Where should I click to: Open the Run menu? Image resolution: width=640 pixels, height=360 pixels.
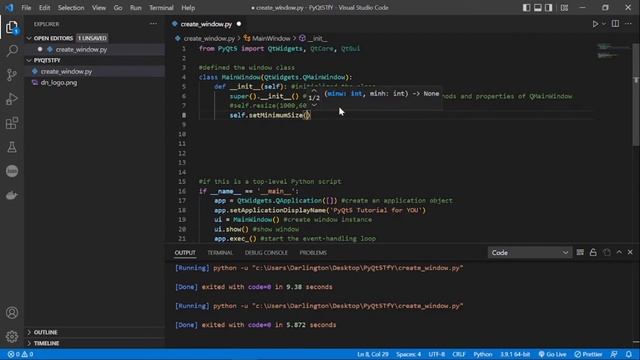136,8
